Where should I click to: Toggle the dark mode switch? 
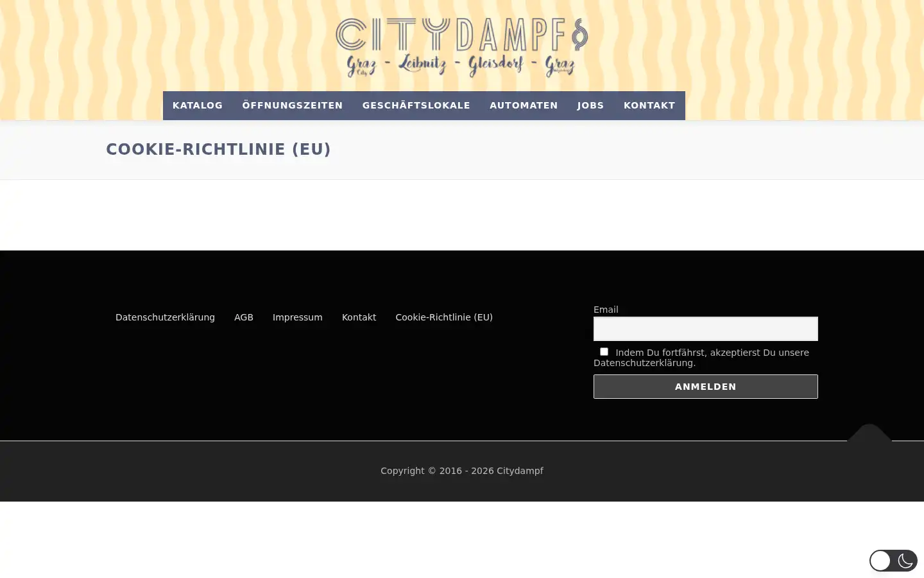pos(893,561)
